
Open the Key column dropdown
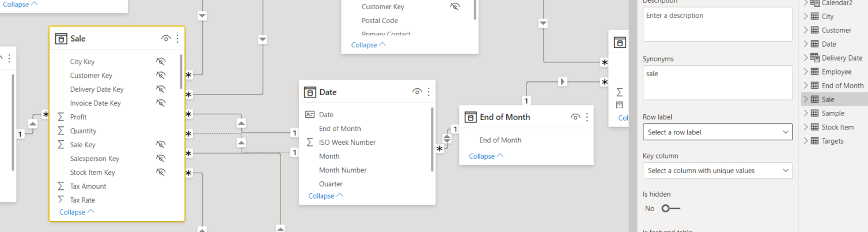[x=718, y=170]
